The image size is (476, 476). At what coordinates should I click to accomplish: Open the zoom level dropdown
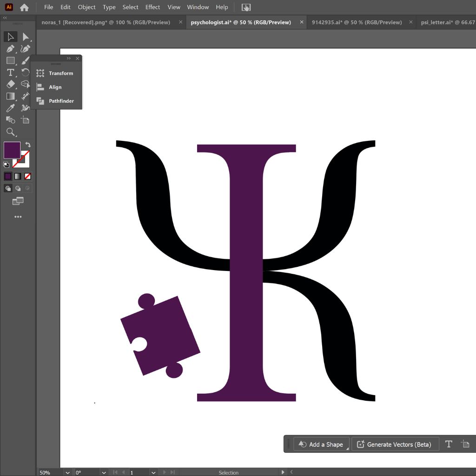pos(67,472)
